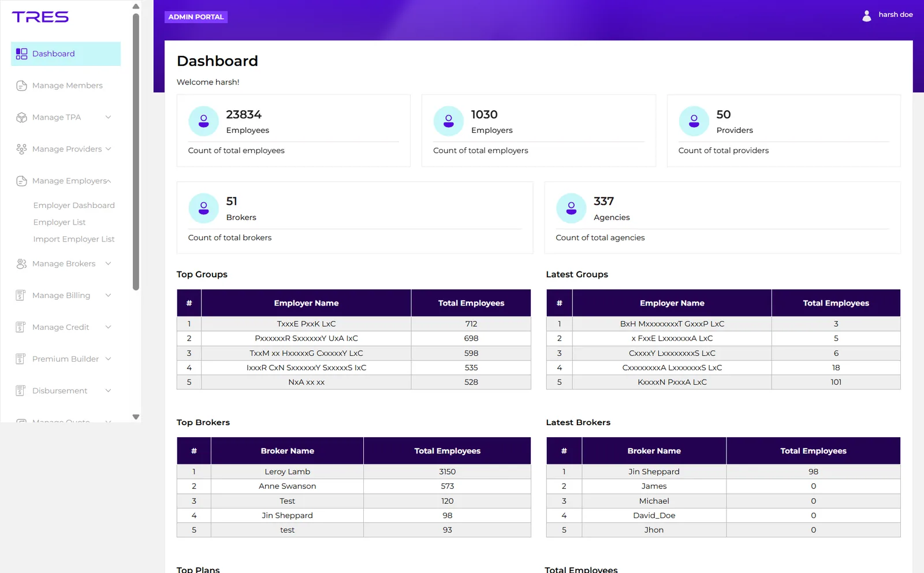Click the Premium Builder icon
The image size is (924, 573).
point(20,359)
